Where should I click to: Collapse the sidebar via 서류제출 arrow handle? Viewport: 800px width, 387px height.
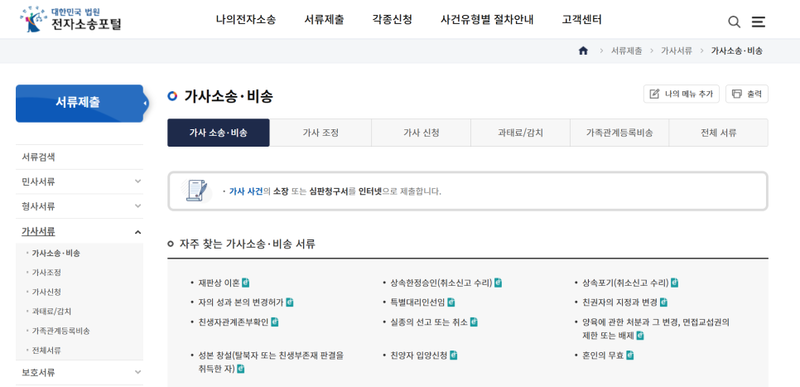(145, 104)
